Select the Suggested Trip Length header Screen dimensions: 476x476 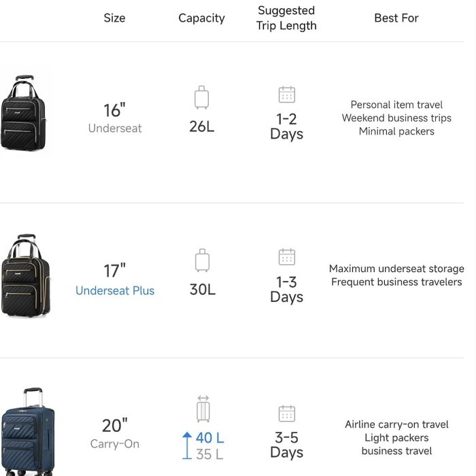286,18
